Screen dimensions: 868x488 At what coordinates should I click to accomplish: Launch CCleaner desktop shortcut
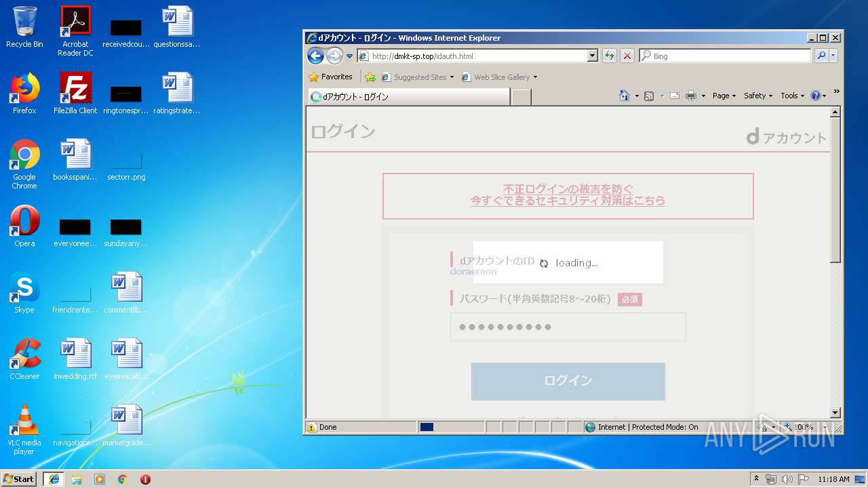click(x=24, y=360)
